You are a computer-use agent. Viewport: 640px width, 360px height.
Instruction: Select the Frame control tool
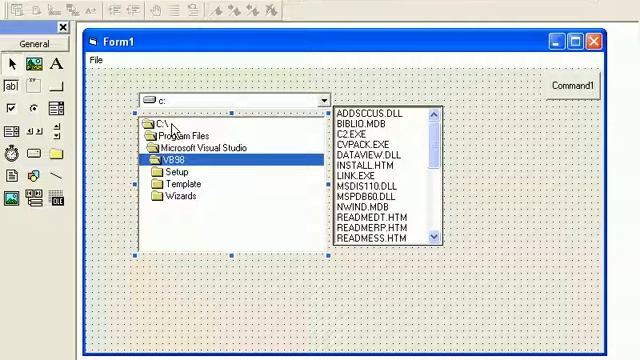coord(34,86)
